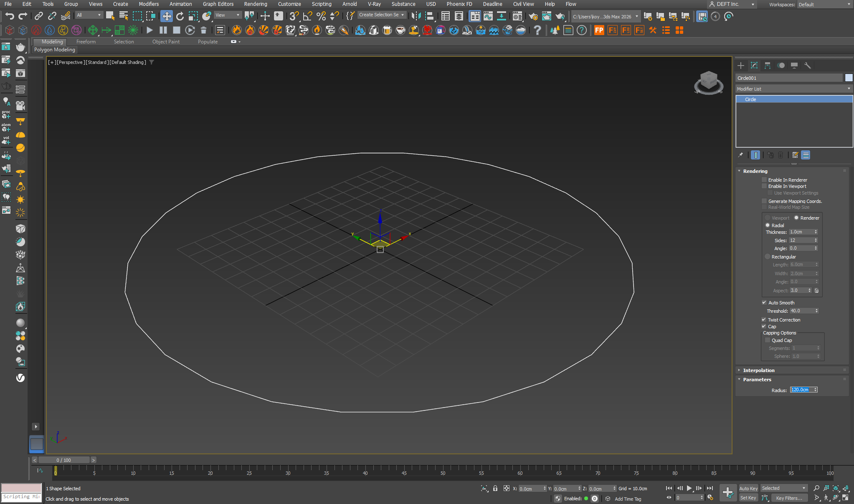Click the Auto Key button
The height and width of the screenshot is (504, 854).
coord(748,489)
